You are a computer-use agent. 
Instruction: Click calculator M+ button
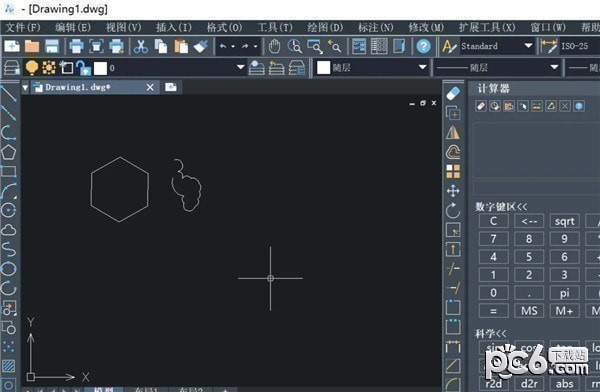click(565, 310)
